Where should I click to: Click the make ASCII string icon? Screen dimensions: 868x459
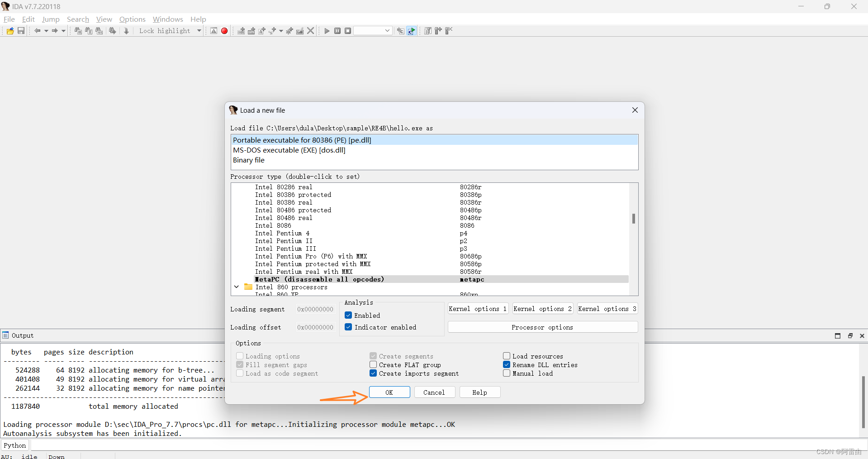pyautogui.click(x=262, y=31)
